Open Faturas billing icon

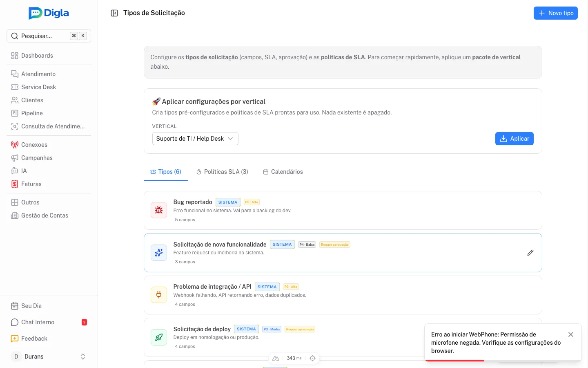coord(15,184)
